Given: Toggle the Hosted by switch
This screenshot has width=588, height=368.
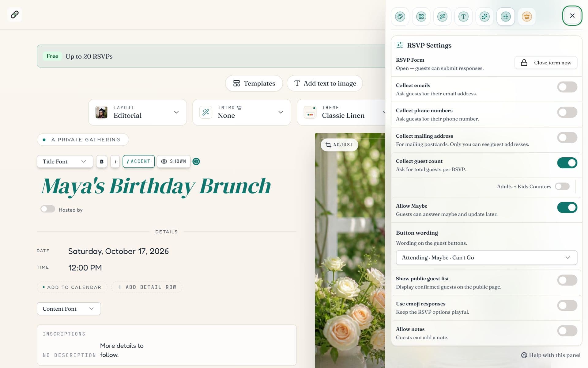Looking at the screenshot, I should (48, 209).
